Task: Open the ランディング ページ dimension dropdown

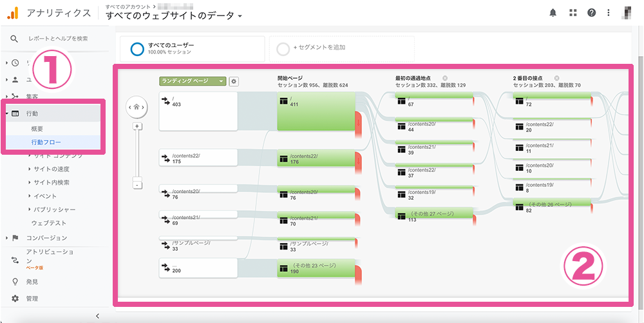Action: tap(193, 81)
